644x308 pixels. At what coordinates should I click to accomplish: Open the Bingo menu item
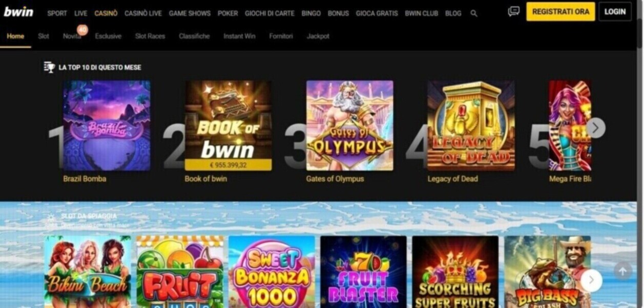tap(311, 13)
